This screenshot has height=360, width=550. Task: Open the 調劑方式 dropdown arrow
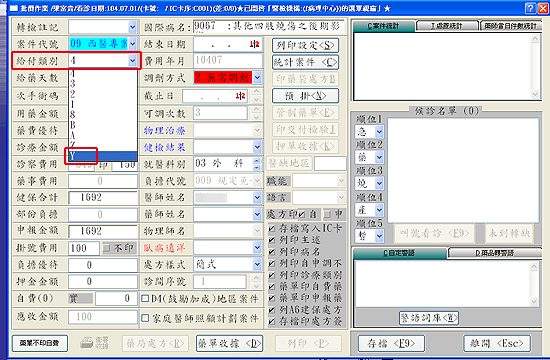[x=257, y=78]
